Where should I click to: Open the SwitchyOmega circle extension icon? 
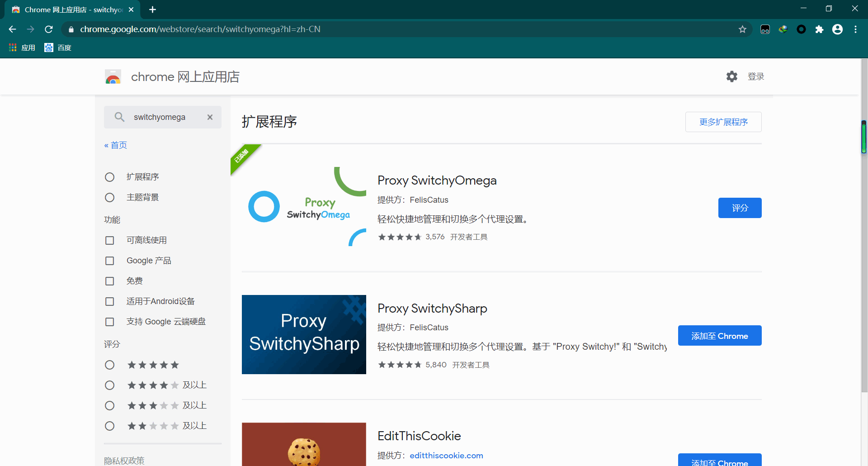(801, 29)
